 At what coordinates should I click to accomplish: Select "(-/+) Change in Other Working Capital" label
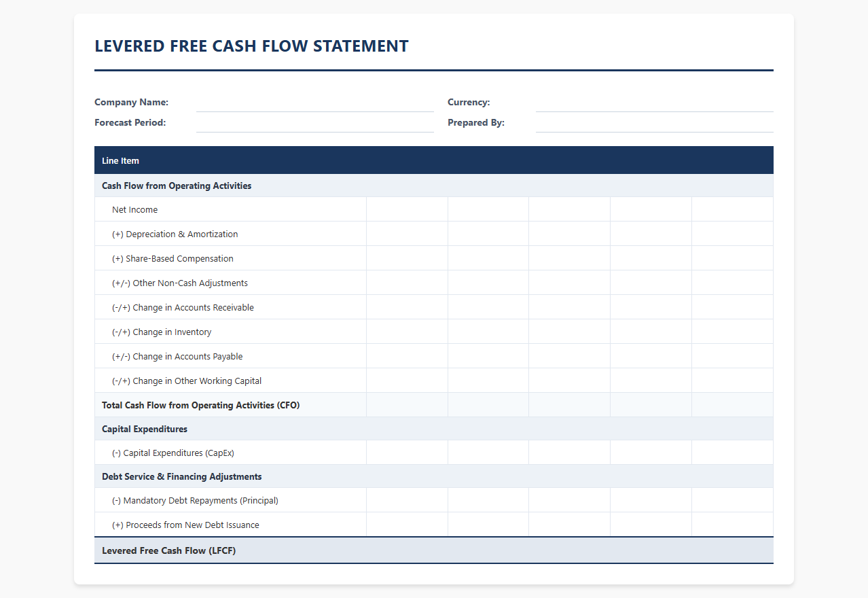(187, 381)
